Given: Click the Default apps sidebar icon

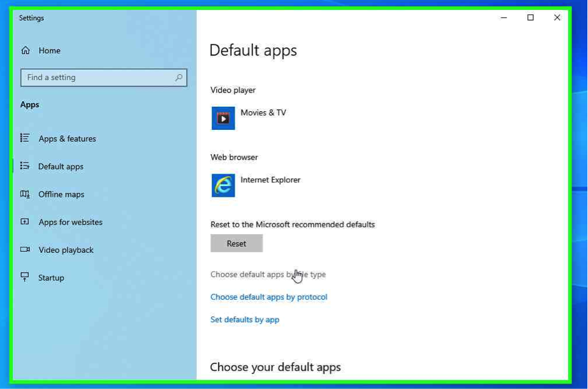Looking at the screenshot, I should point(25,166).
